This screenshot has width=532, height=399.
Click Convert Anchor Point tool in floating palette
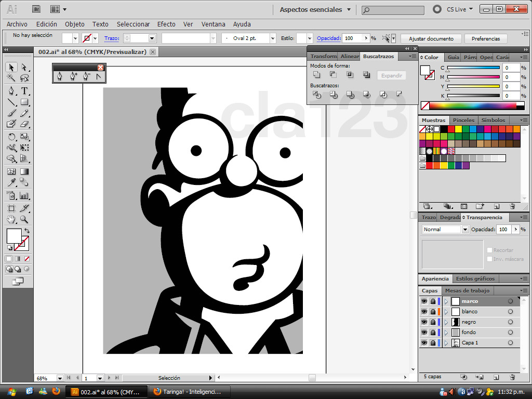[98, 77]
